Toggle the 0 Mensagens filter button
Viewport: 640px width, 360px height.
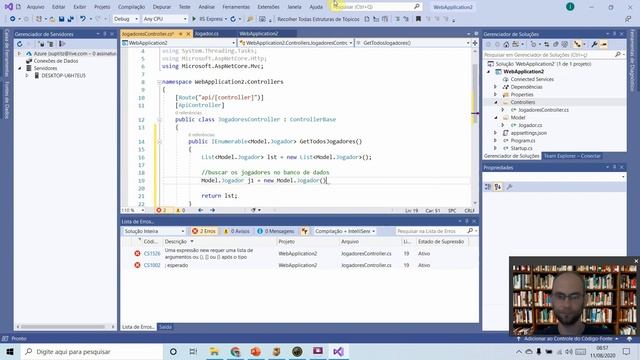[276, 231]
